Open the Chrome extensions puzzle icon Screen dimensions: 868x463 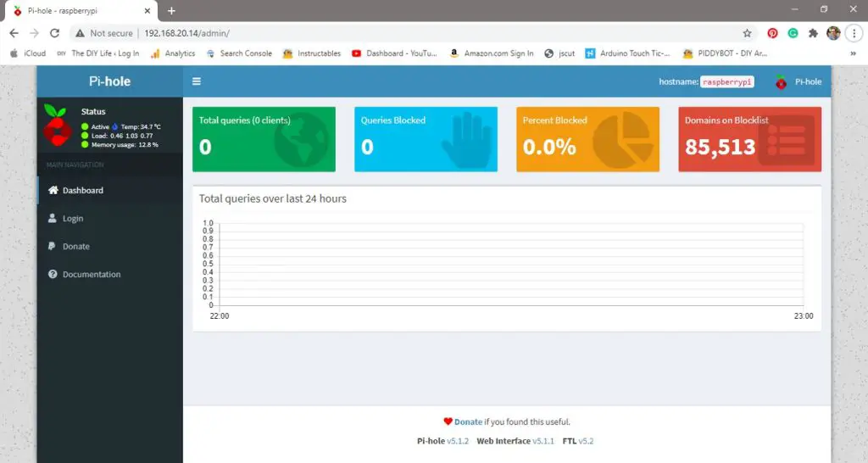click(x=814, y=33)
